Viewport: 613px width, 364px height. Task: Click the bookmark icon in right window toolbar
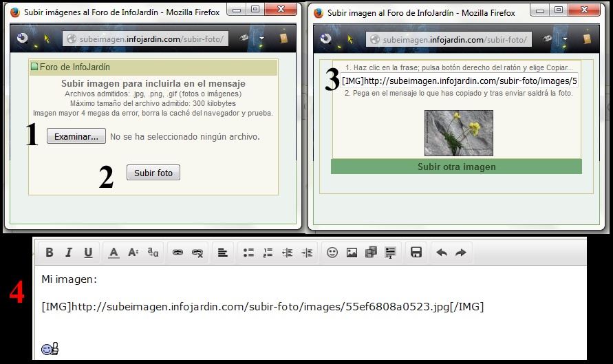tap(587, 39)
